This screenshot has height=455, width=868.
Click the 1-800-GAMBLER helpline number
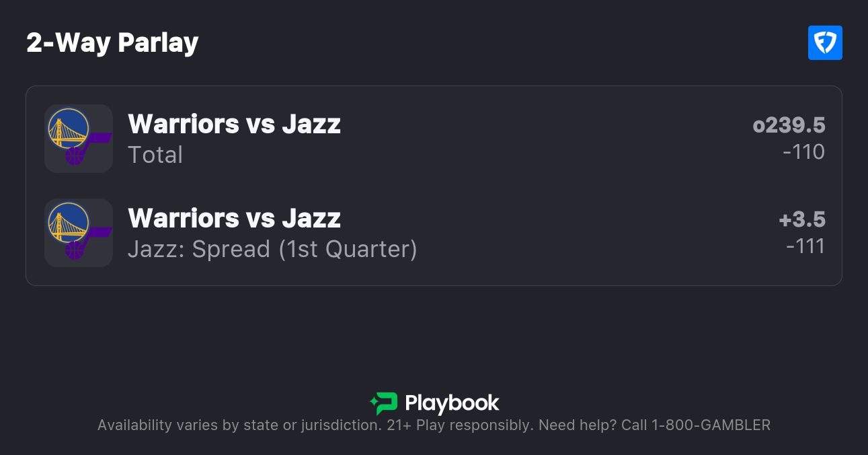pyautogui.click(x=709, y=425)
